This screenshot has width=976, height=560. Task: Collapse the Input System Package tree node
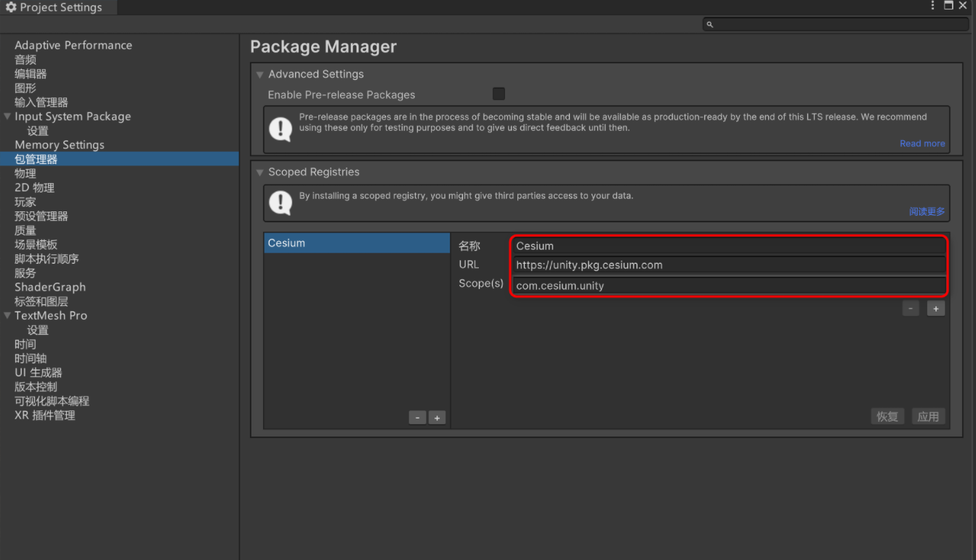click(7, 116)
